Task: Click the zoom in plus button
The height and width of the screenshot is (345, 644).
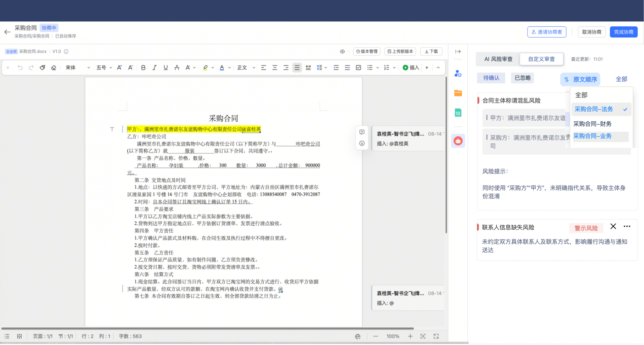Action: (x=410, y=336)
